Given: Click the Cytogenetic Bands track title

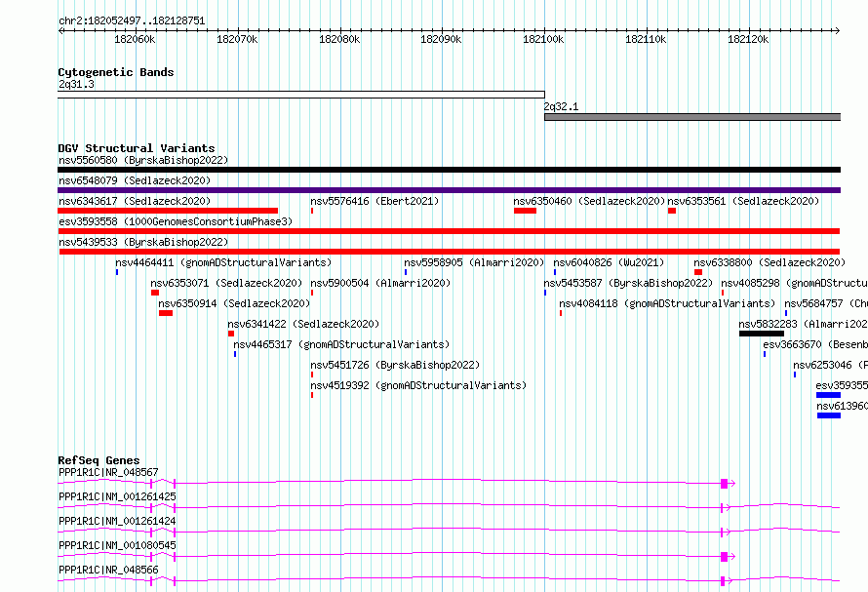Looking at the screenshot, I should [x=116, y=72].
